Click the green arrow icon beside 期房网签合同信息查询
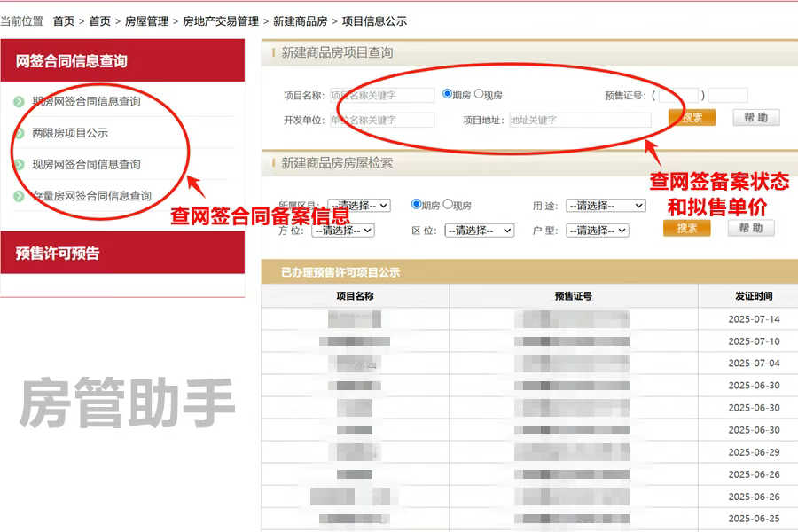The image size is (798, 532). (19, 99)
